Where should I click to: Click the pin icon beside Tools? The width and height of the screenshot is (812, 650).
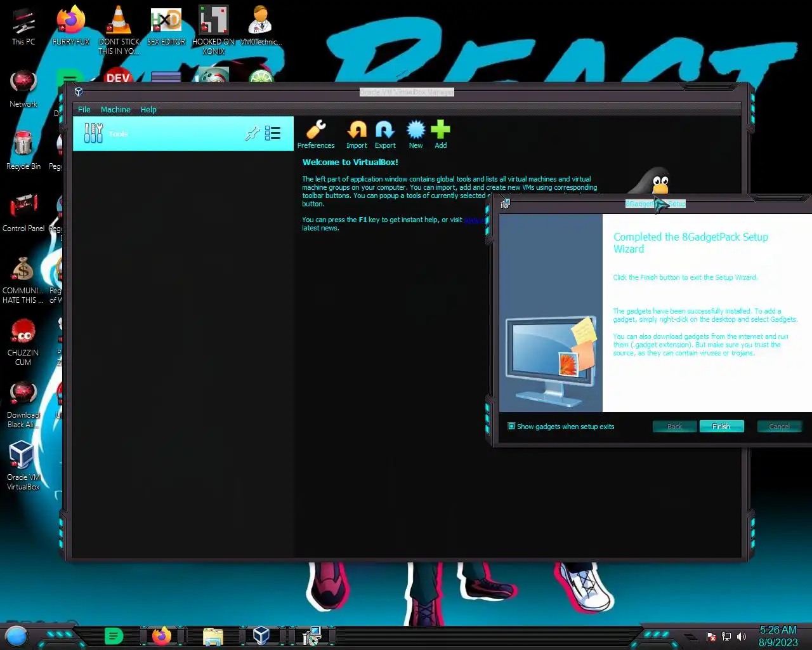(x=252, y=133)
